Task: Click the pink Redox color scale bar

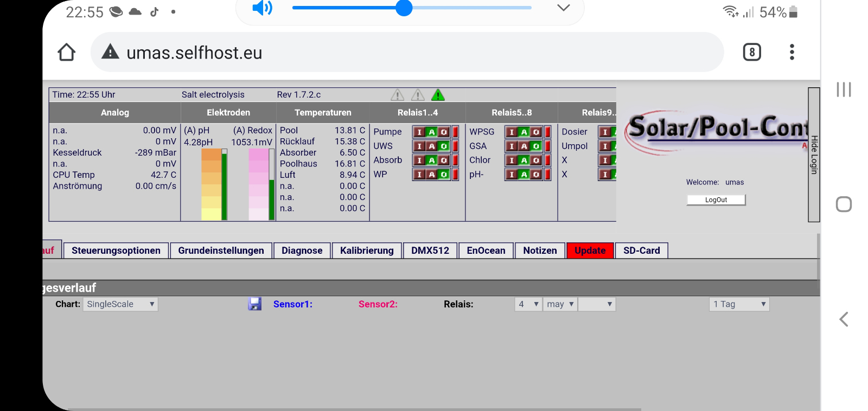Action: click(259, 184)
